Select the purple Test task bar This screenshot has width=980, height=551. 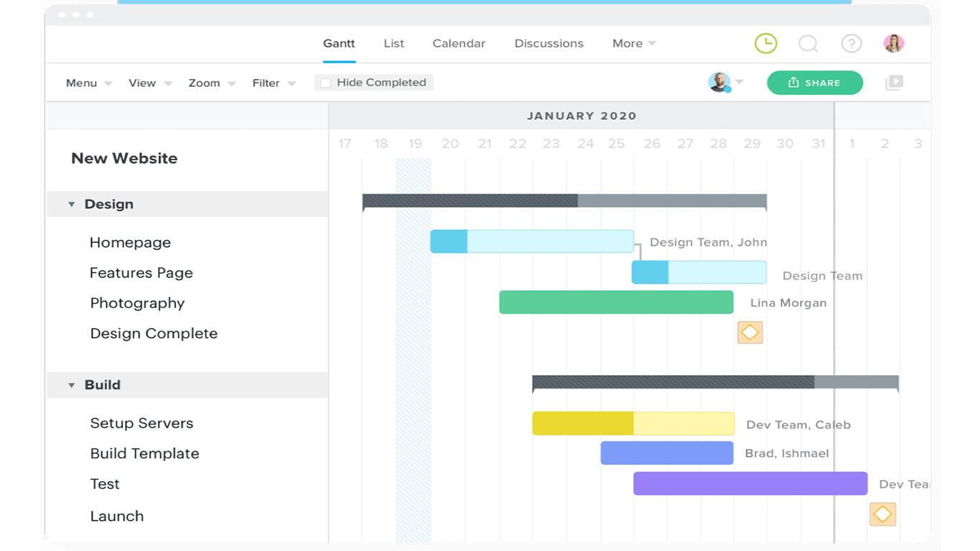[750, 483]
